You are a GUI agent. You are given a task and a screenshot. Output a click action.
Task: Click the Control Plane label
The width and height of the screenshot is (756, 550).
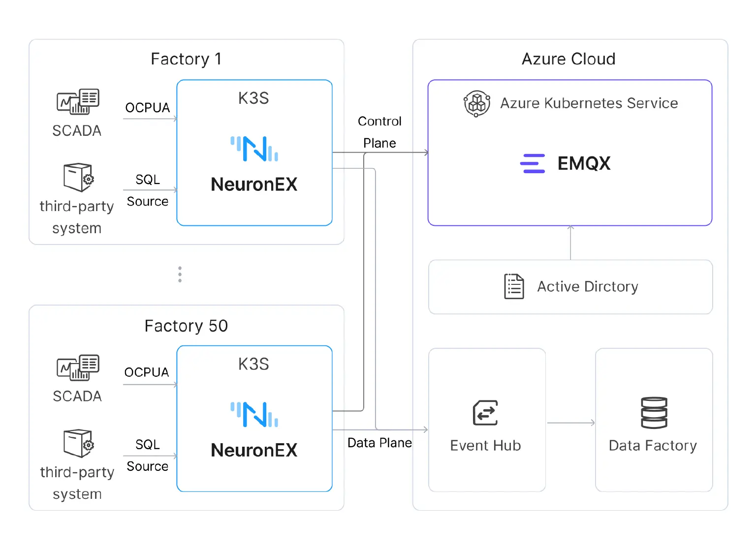(x=379, y=132)
